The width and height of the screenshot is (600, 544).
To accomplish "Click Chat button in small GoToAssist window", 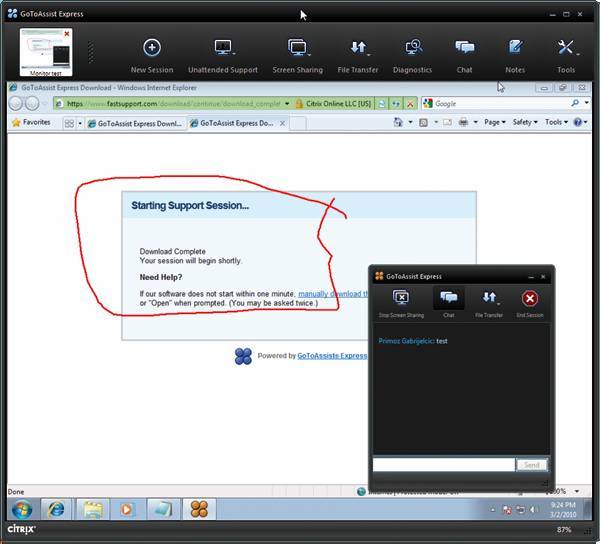I will click(448, 303).
